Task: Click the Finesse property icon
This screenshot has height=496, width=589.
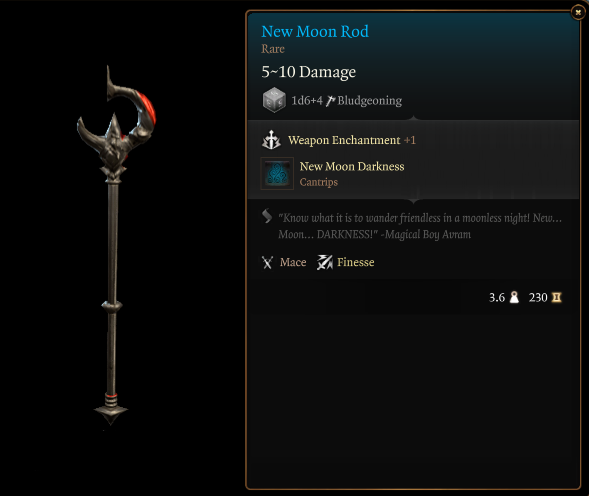Action: [x=325, y=262]
